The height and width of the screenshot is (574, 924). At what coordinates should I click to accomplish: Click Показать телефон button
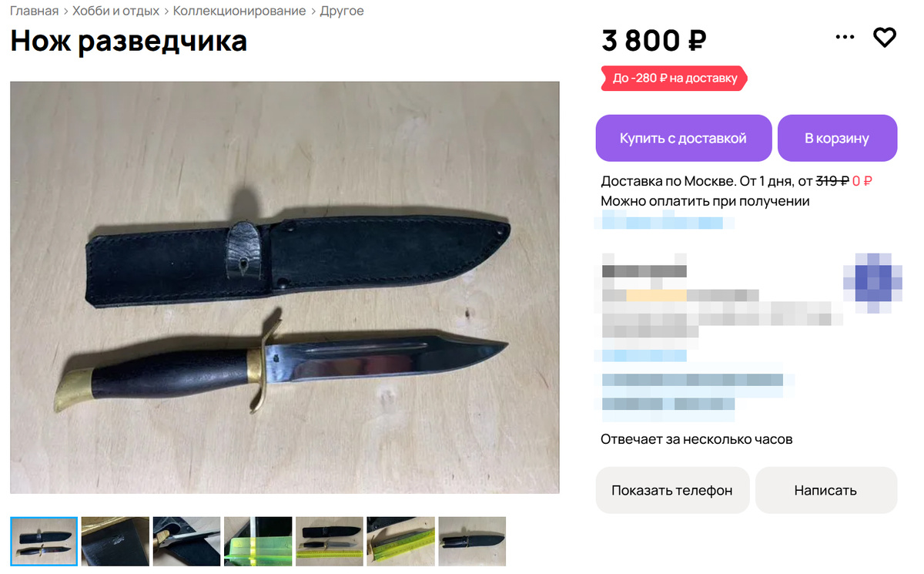click(672, 490)
